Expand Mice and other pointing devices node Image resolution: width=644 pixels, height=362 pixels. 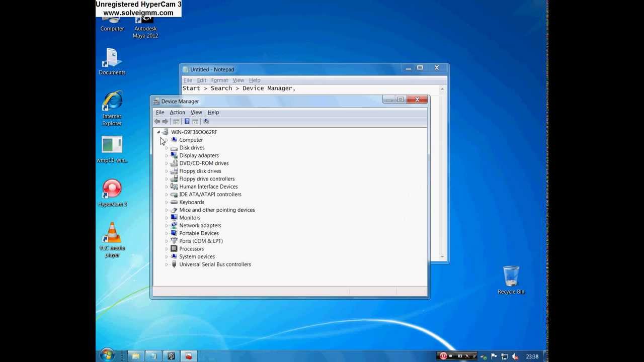coord(167,210)
